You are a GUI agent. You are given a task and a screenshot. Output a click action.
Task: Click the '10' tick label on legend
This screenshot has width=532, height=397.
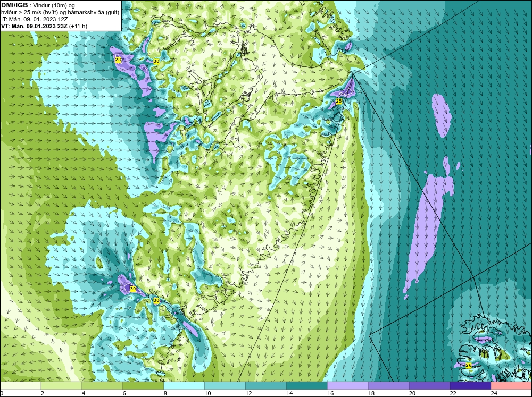click(x=207, y=393)
